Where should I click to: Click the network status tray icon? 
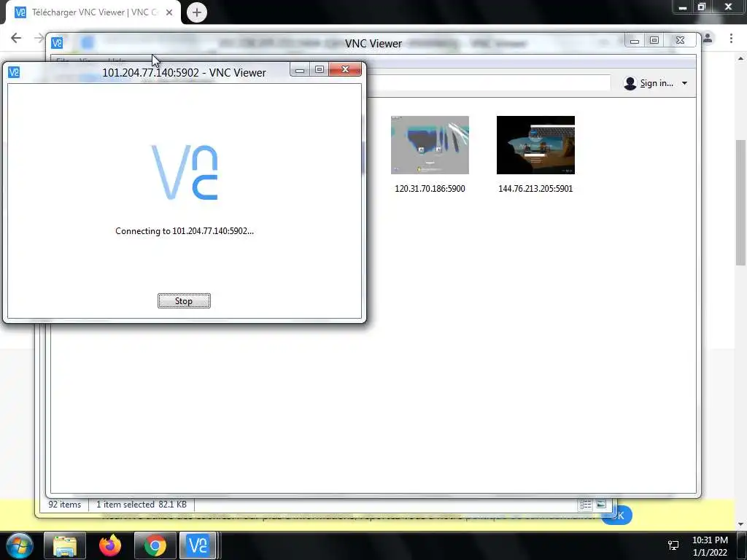(x=673, y=545)
